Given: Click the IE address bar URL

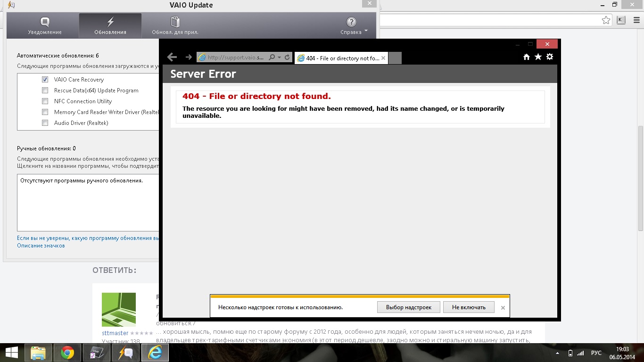Looking at the screenshot, I should (236, 58).
